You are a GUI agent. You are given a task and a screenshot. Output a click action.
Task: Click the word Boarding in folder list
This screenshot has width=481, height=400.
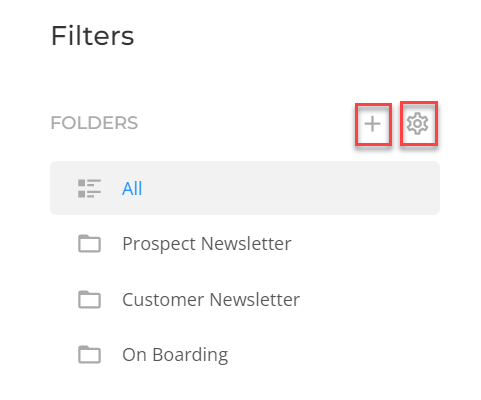190,355
